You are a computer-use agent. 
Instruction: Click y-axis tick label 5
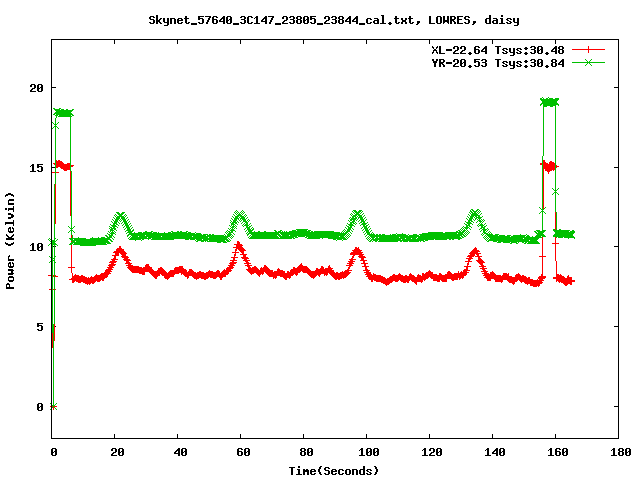point(40,327)
